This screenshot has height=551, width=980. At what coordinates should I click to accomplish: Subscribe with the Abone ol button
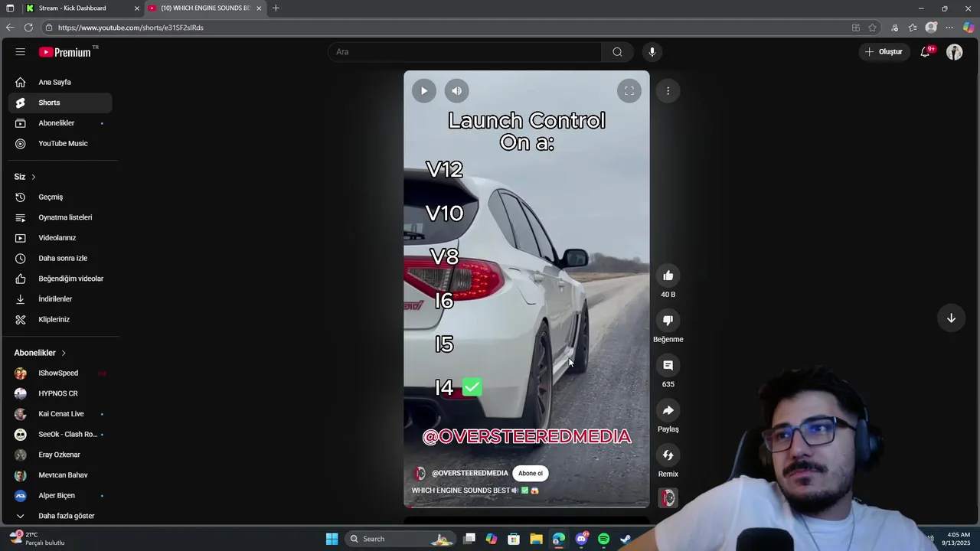click(530, 473)
